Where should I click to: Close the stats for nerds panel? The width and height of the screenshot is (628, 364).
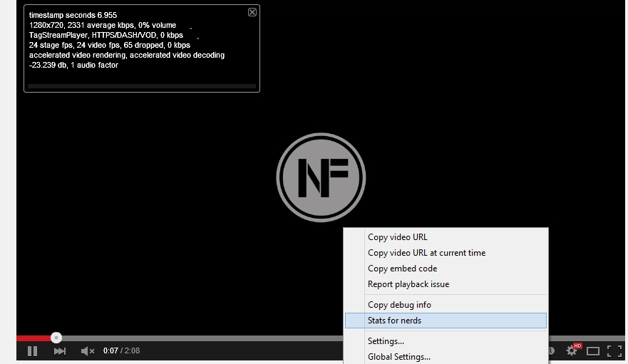[x=252, y=12]
